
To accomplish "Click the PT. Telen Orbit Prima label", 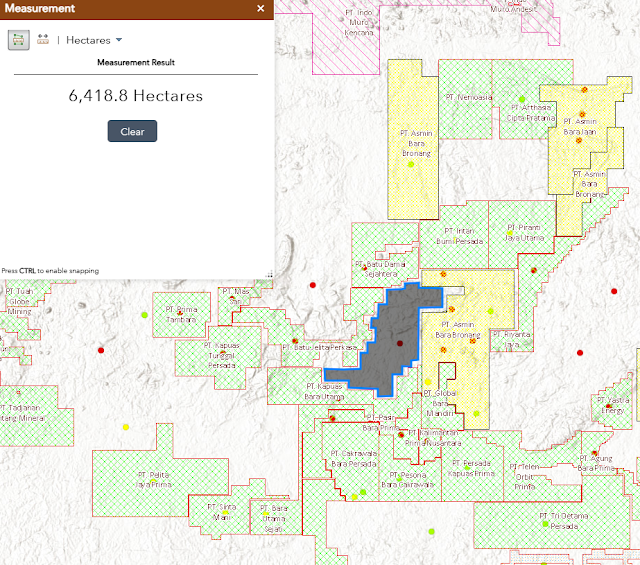I will (x=524, y=477).
